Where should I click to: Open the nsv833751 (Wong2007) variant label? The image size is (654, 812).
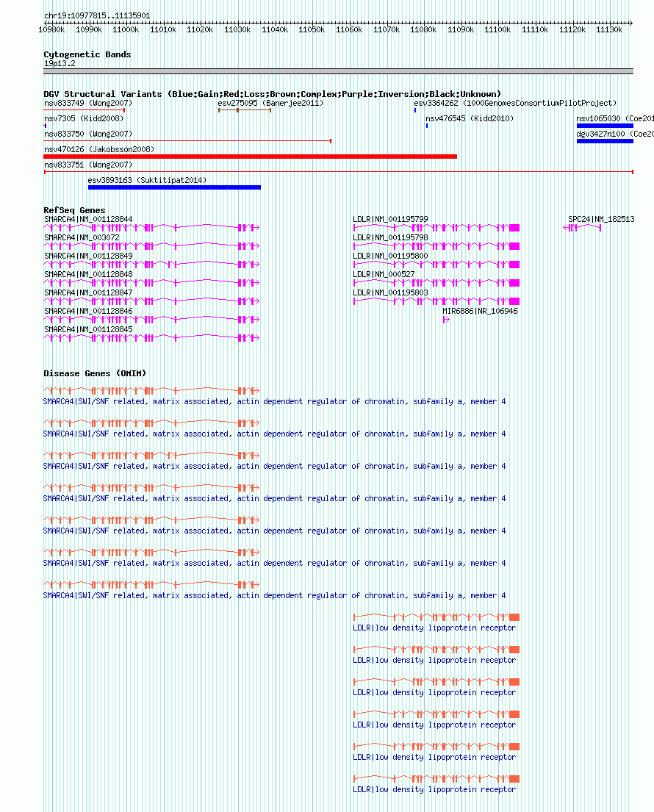(88, 165)
